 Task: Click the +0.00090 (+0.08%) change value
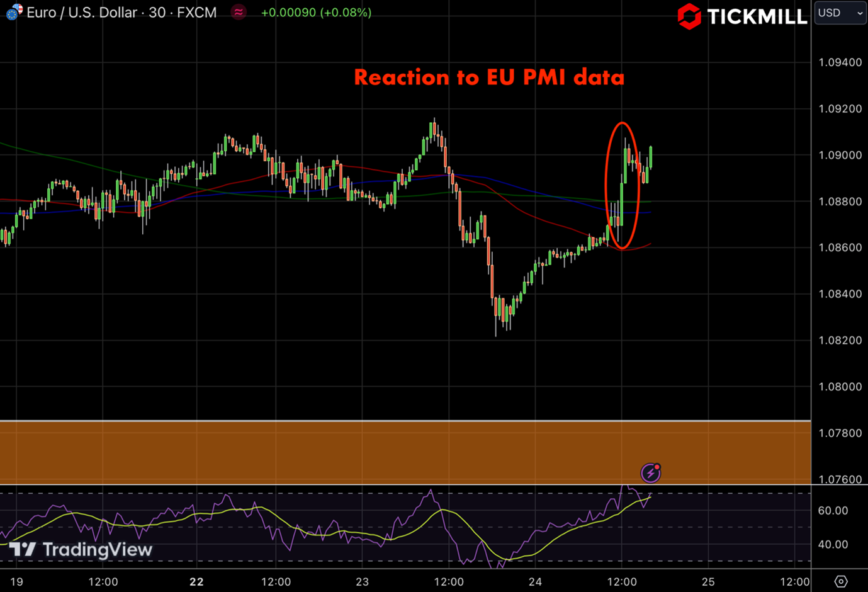(316, 13)
